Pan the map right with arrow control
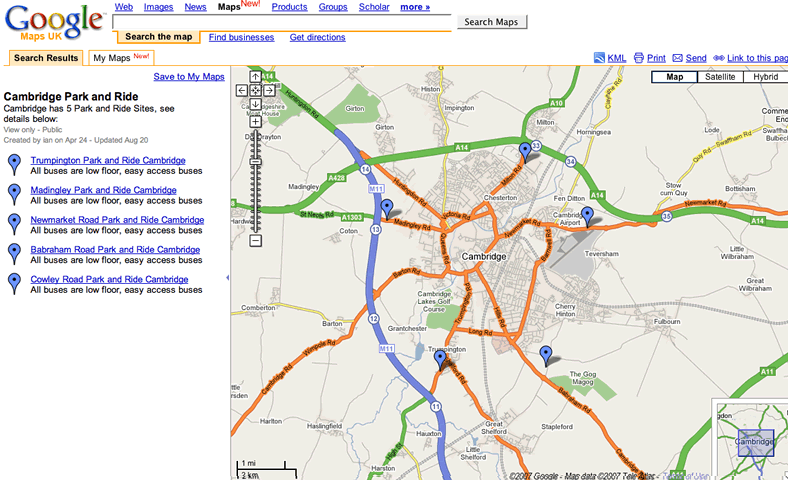 tap(269, 90)
